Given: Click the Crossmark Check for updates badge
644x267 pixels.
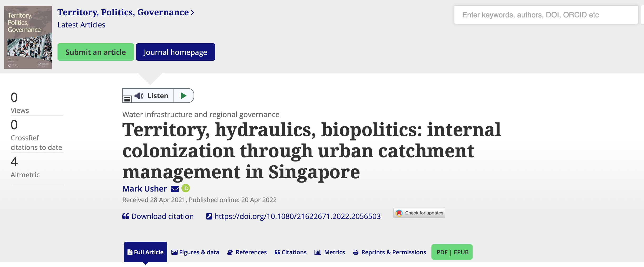Looking at the screenshot, I should [x=419, y=213].
